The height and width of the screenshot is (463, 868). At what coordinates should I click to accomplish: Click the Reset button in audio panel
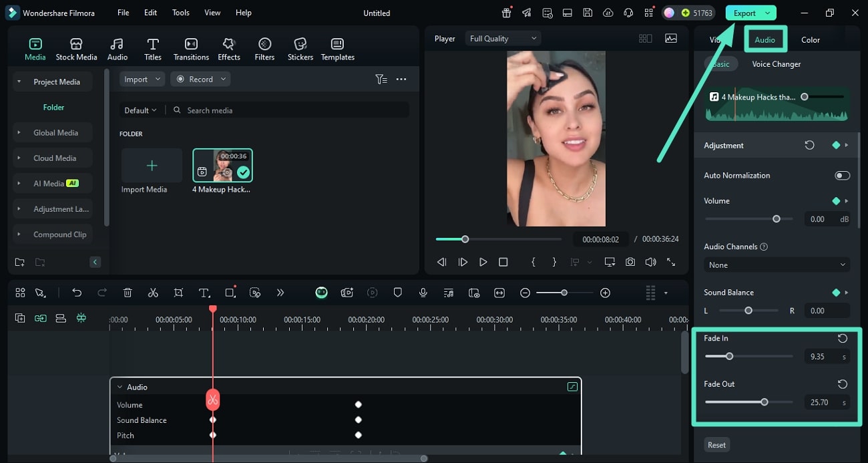click(x=716, y=445)
